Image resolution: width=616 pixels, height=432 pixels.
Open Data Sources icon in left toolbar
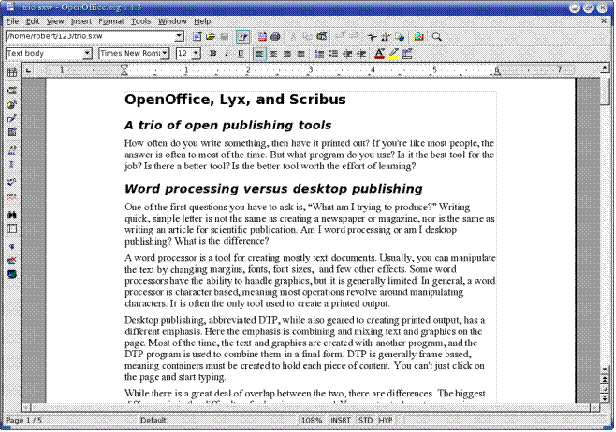pyautogui.click(x=12, y=229)
